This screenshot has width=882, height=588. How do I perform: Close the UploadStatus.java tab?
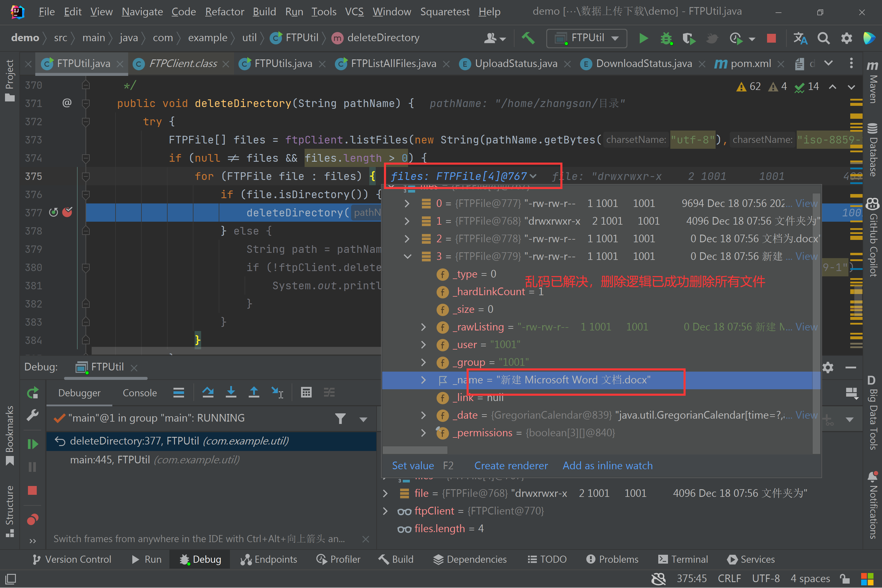pos(567,64)
